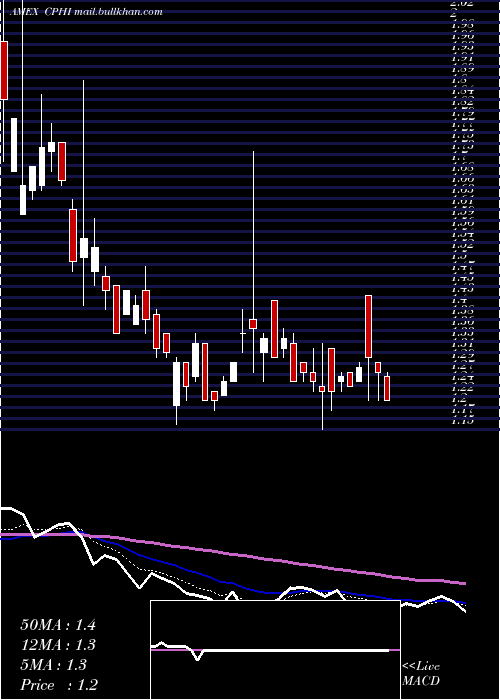Select the 12MA : 1.3 legend entry
The height and width of the screenshot is (700, 500).
58,645
